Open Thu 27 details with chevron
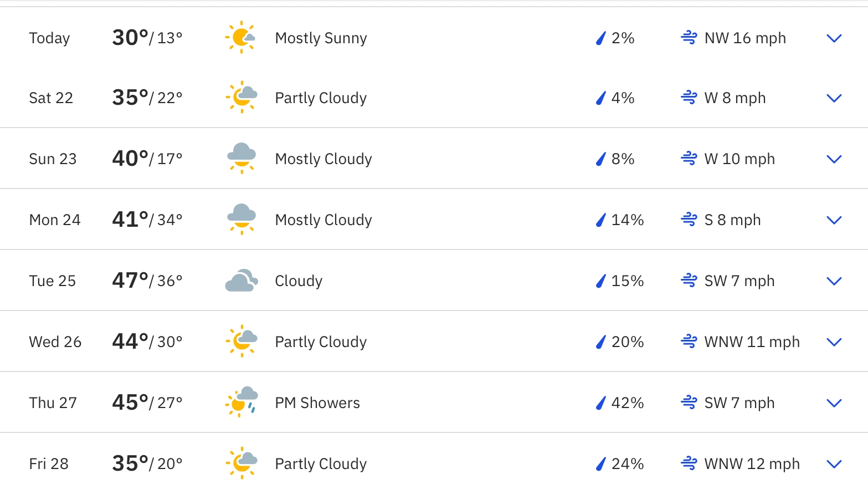 coord(834,403)
